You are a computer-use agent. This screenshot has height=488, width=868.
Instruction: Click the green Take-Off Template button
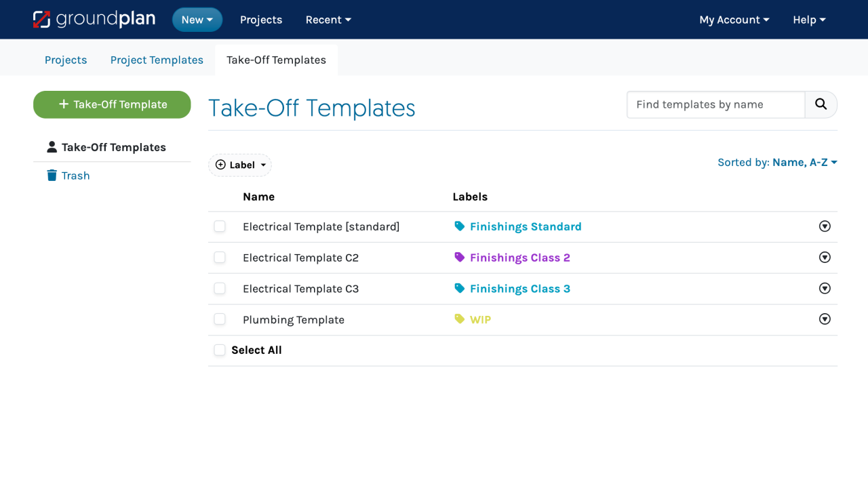click(x=112, y=104)
